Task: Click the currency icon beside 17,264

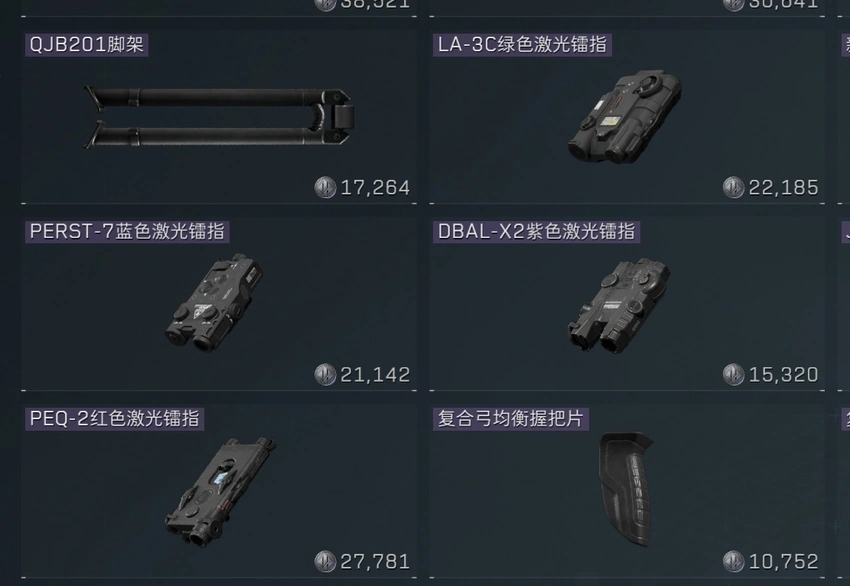Action: (x=325, y=188)
